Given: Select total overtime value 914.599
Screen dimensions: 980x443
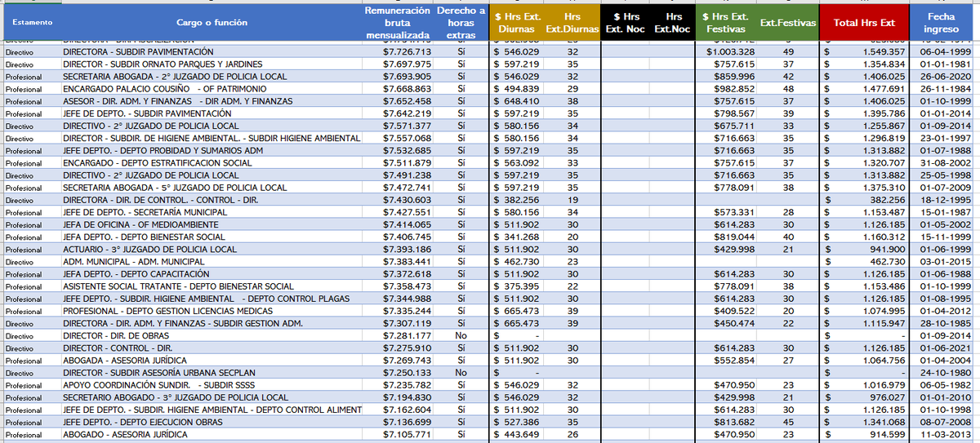Looking at the screenshot, I should tap(888, 435).
